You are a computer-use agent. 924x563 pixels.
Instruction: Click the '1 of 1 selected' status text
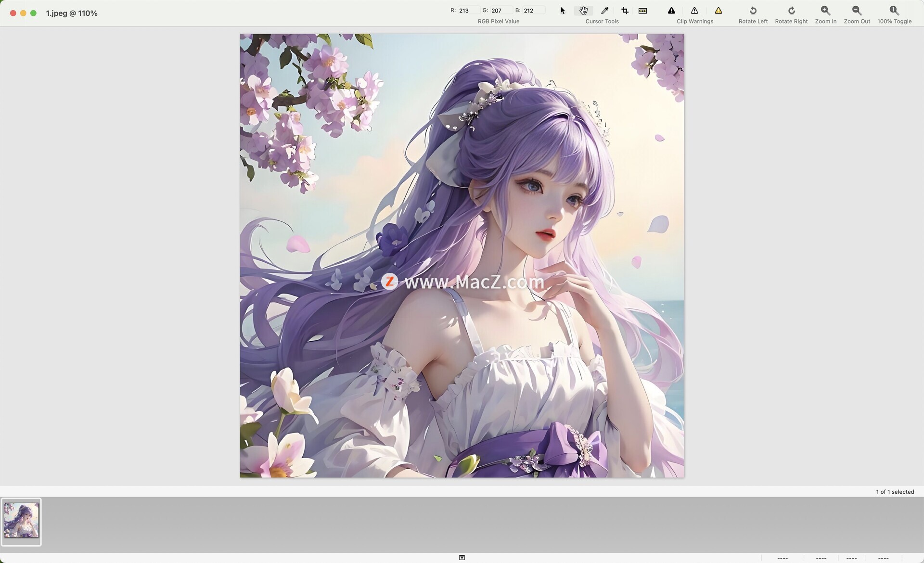[x=895, y=492]
